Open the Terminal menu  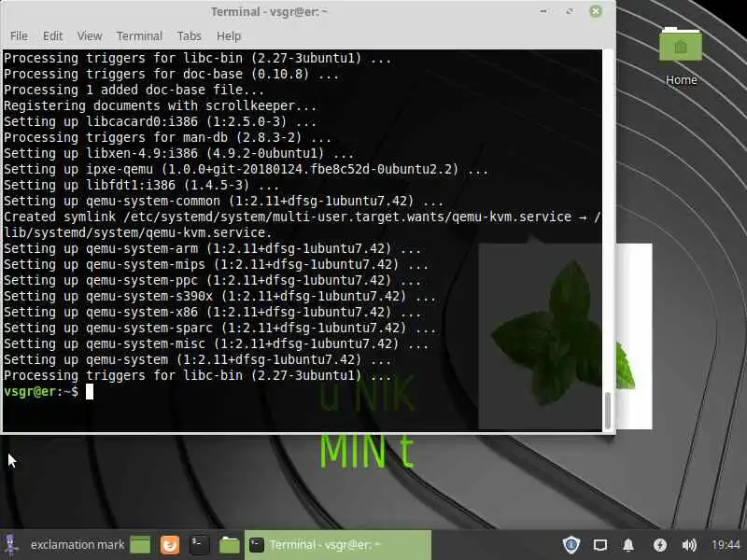tap(139, 36)
